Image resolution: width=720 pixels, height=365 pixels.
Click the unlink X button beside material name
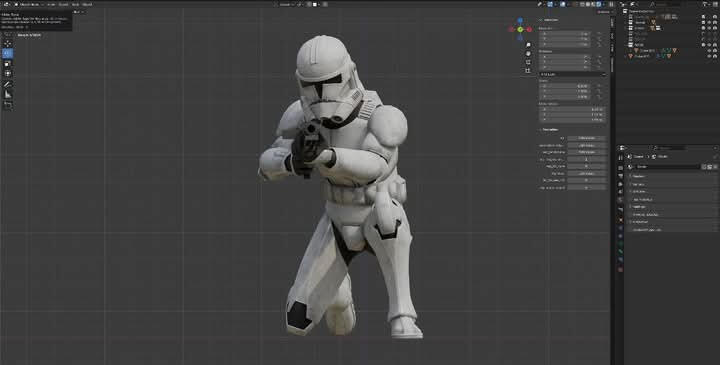pyautogui.click(x=715, y=167)
